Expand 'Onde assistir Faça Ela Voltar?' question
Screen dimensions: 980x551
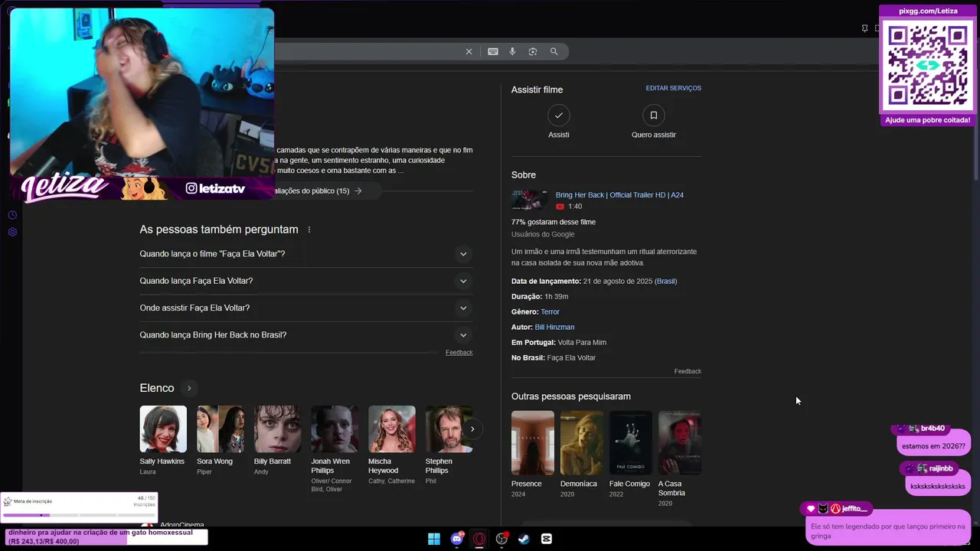click(306, 308)
